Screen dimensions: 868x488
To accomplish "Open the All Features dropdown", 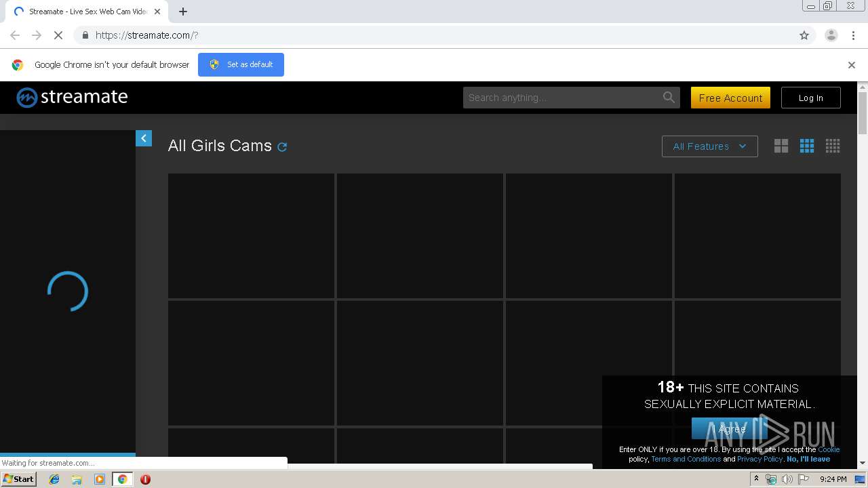I will coord(709,146).
